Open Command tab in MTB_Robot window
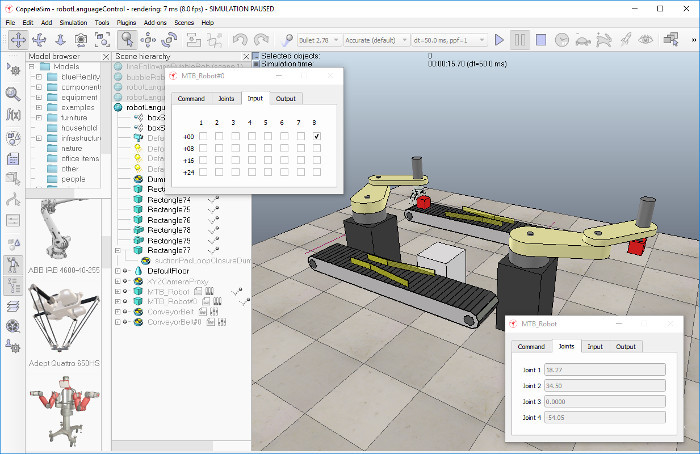Screen dimensions: 700x454 click(531, 346)
